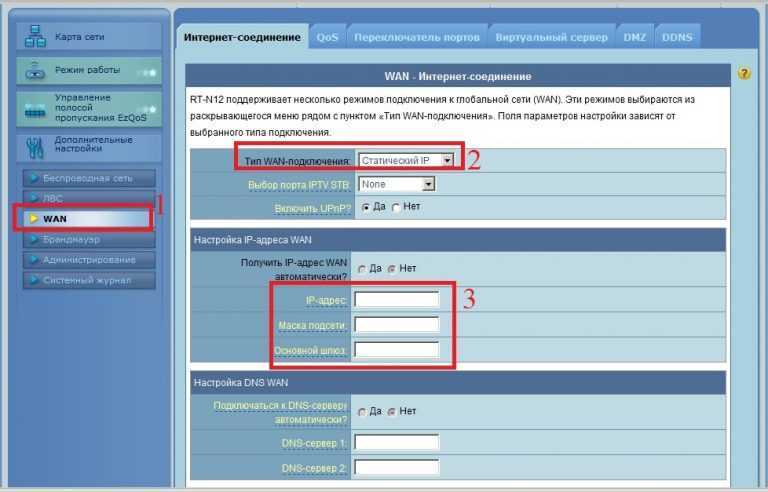This screenshot has width=768, height=492.
Task: Open Системный журнал menu item
Action: coord(89,280)
